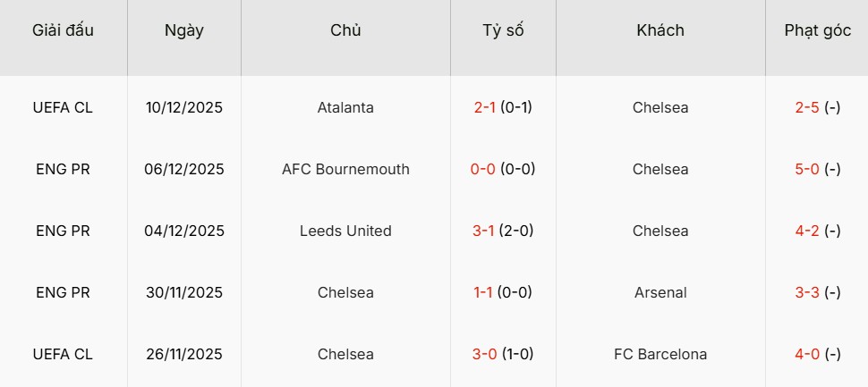
Task: Open the AFC Bournemouth team link
Action: [x=345, y=169]
